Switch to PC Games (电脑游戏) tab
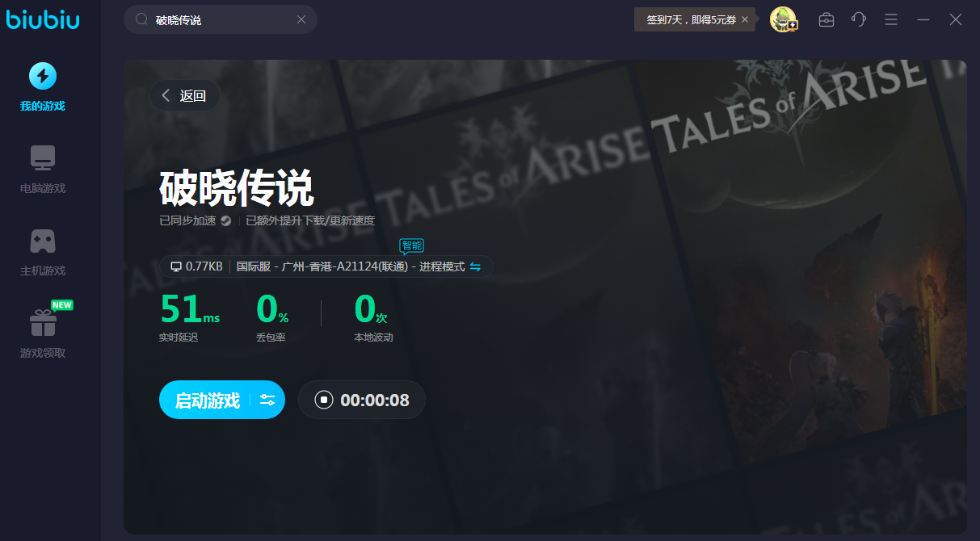Image resolution: width=980 pixels, height=541 pixels. coord(43,169)
